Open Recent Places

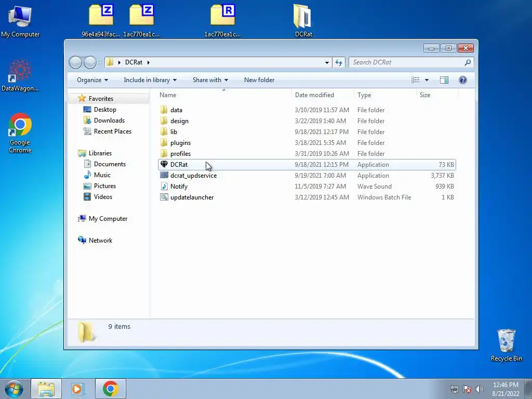point(113,131)
